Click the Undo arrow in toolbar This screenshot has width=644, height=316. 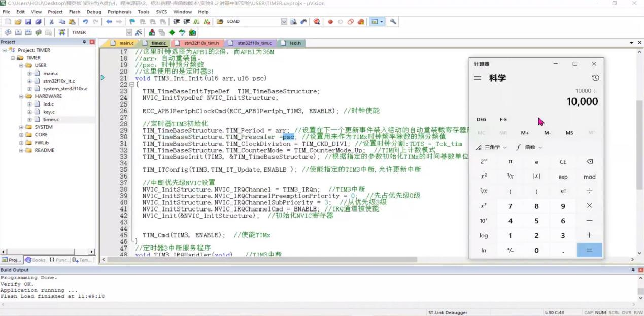click(x=85, y=22)
